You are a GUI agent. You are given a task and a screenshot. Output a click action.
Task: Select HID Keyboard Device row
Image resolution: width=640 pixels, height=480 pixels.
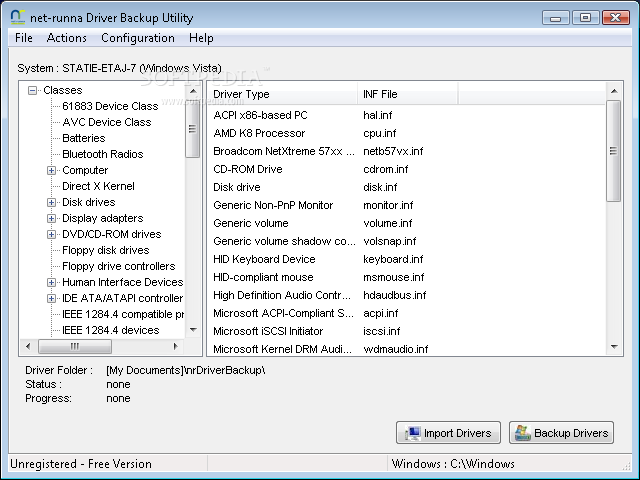point(407,259)
